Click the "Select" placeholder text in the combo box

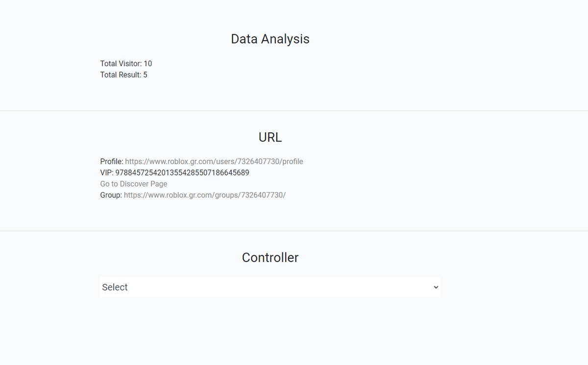[x=115, y=287]
